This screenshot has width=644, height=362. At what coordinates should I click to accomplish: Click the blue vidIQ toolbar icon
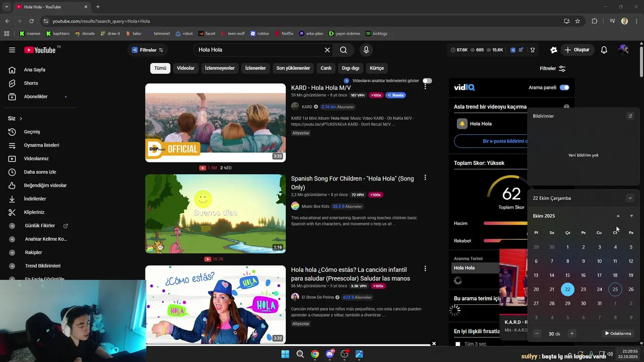click(513, 50)
